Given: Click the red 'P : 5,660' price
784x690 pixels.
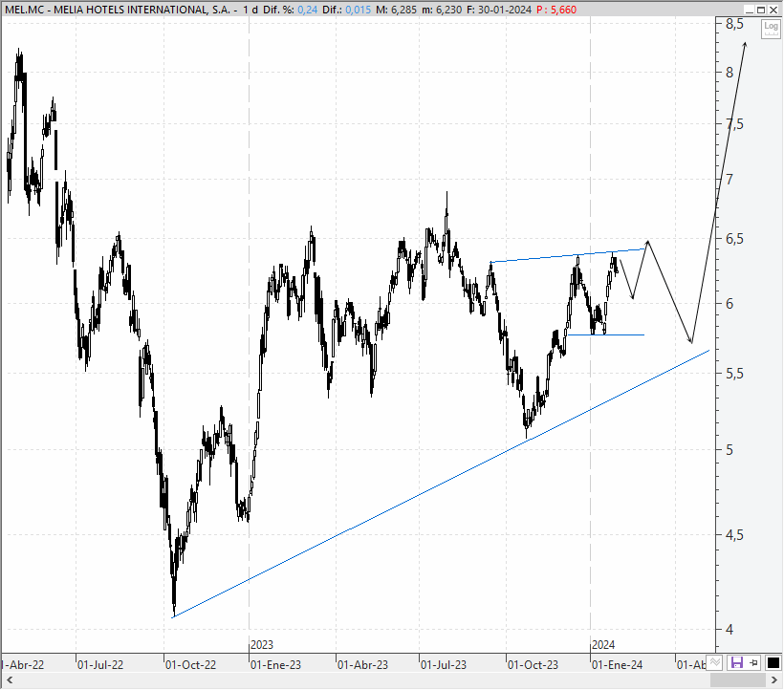Looking at the screenshot, I should [x=556, y=10].
